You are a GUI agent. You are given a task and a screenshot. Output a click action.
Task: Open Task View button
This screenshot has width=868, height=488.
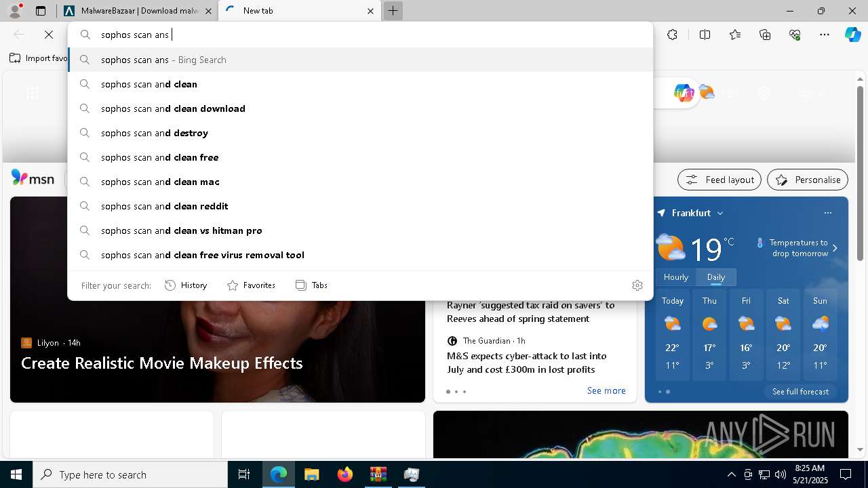point(244,474)
